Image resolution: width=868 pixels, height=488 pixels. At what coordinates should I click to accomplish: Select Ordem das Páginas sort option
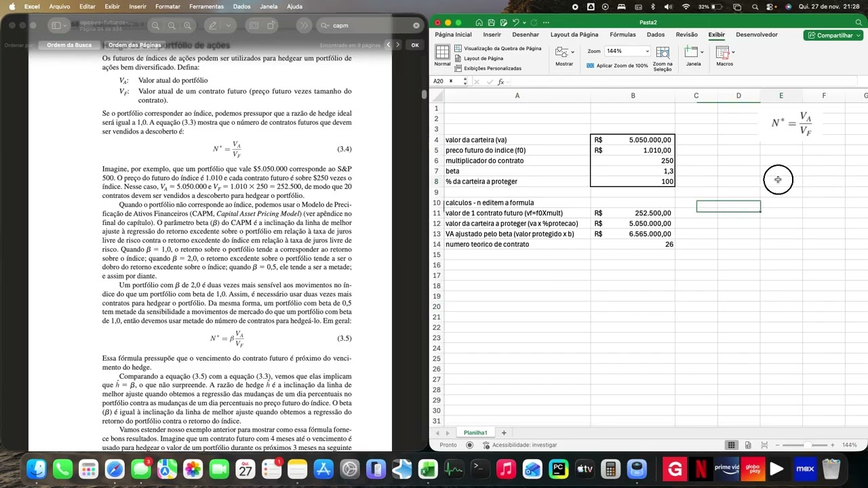click(x=135, y=45)
